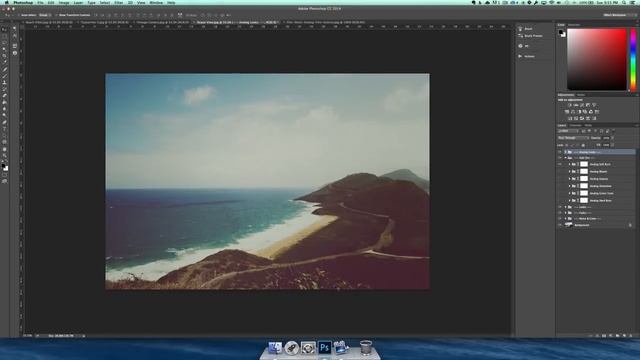Open the Filter menu
Screen dimensions: 640x360
[118, 2]
